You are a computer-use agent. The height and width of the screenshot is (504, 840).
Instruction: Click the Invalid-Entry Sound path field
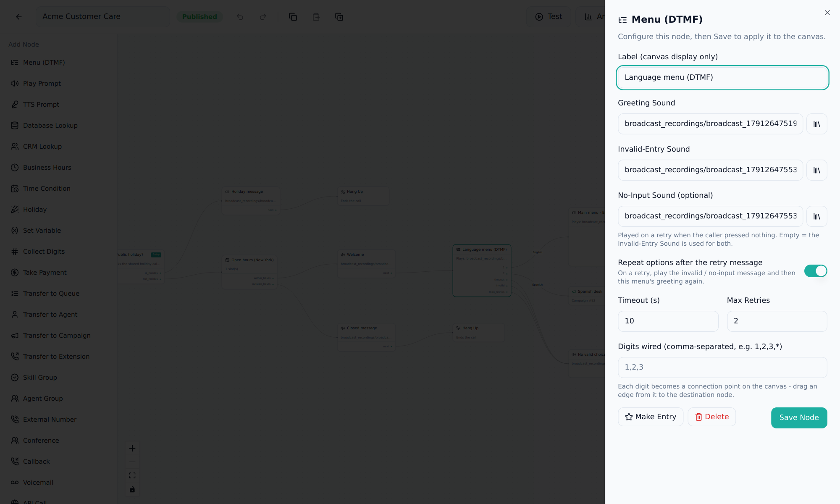coord(710,170)
